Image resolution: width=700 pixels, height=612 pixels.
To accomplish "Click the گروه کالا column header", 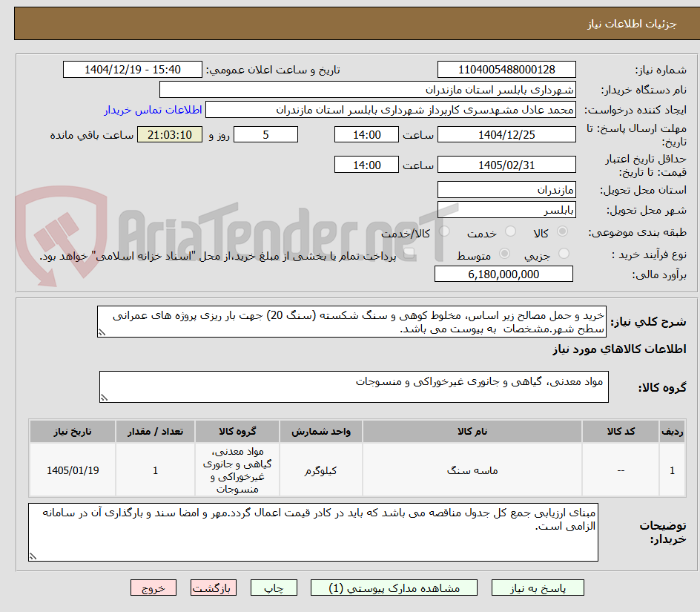I will (237, 432).
